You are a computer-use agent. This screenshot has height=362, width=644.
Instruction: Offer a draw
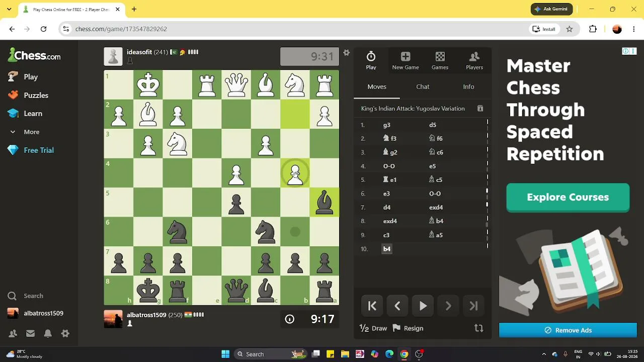(x=373, y=328)
